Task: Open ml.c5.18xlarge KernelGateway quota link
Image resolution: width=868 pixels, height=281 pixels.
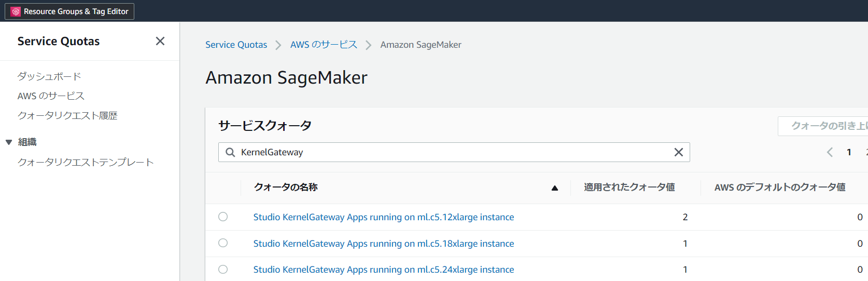Action: point(384,244)
